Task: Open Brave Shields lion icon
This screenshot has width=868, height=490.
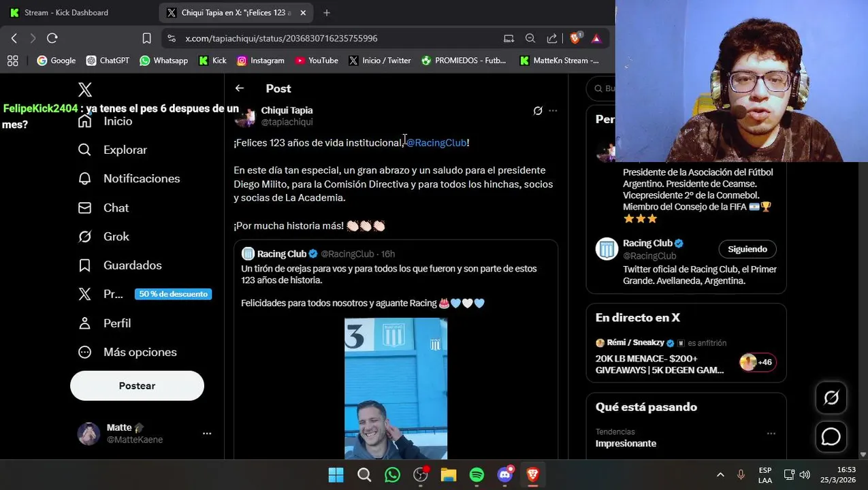Action: pos(575,39)
